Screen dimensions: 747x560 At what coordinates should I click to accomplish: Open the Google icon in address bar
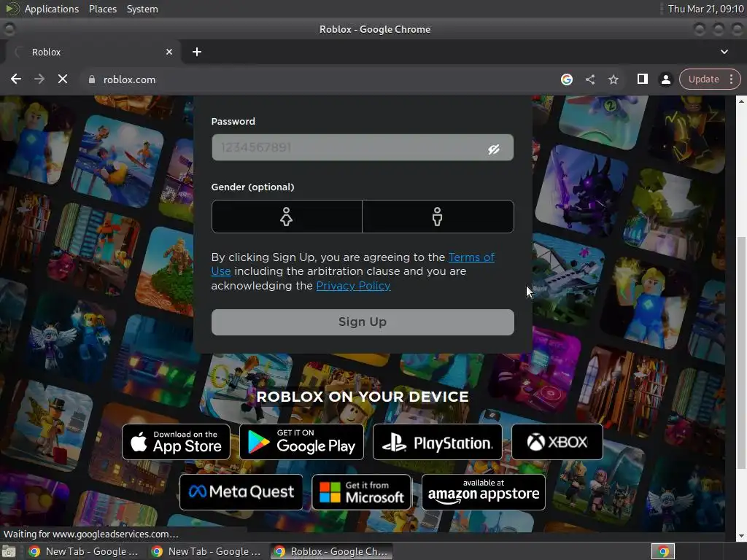566,79
